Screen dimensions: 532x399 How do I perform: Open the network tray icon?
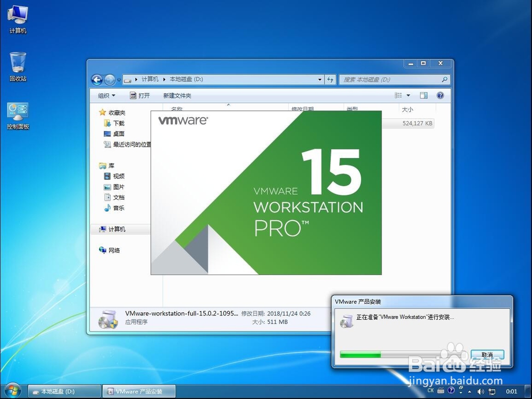point(492,392)
